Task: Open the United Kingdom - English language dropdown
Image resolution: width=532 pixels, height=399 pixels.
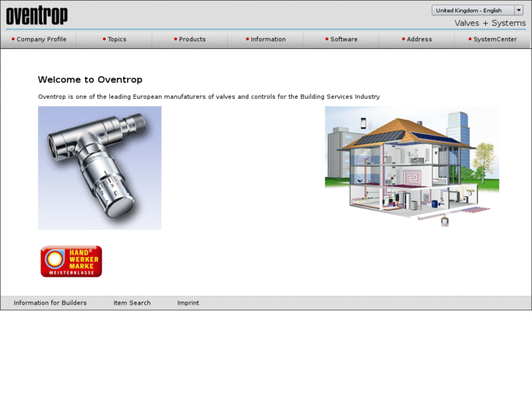Action: coord(477,10)
